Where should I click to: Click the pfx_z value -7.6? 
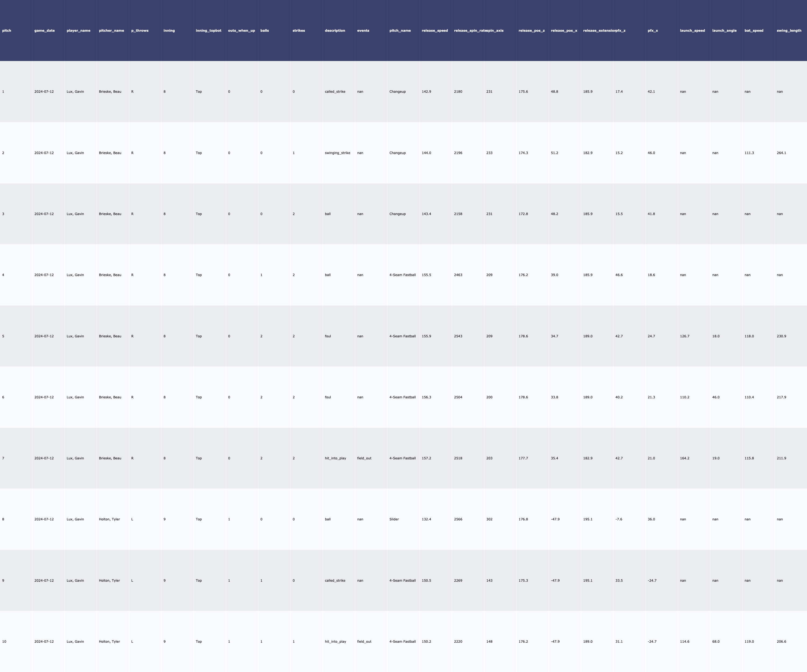[619, 519]
